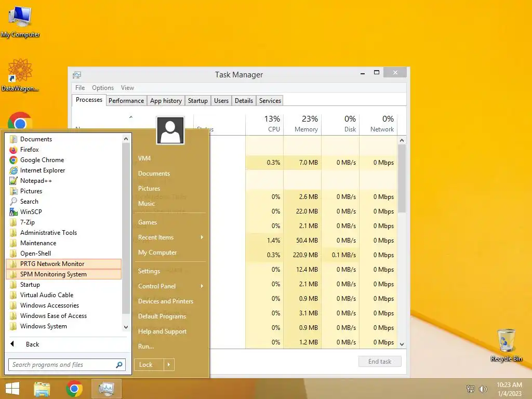Open SPM Monitoring System folder icon
This screenshot has width=532, height=399.
tap(13, 274)
